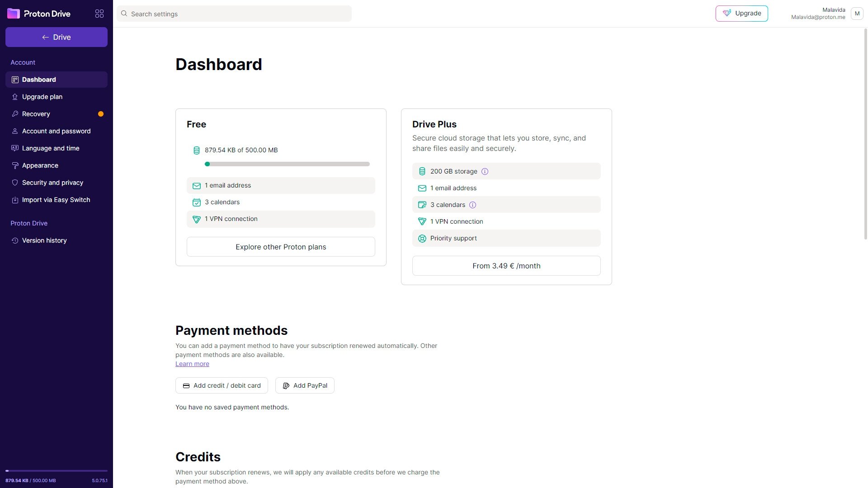This screenshot has height=488, width=868.
Task: Click the Upgrade button in the header
Action: (x=741, y=14)
